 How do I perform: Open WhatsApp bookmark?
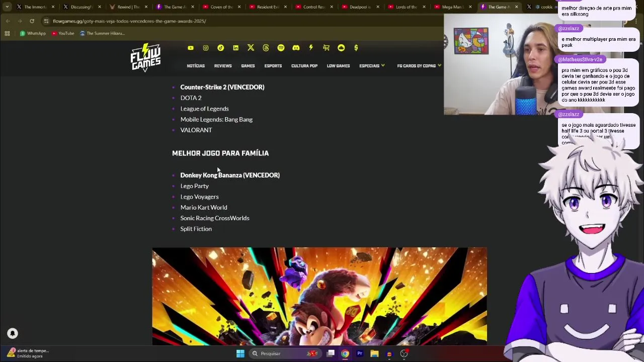pyautogui.click(x=33, y=33)
